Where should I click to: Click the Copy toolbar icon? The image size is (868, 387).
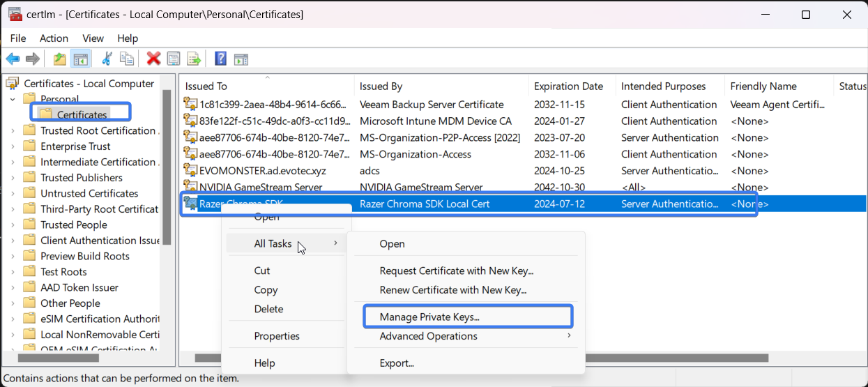pyautogui.click(x=126, y=59)
